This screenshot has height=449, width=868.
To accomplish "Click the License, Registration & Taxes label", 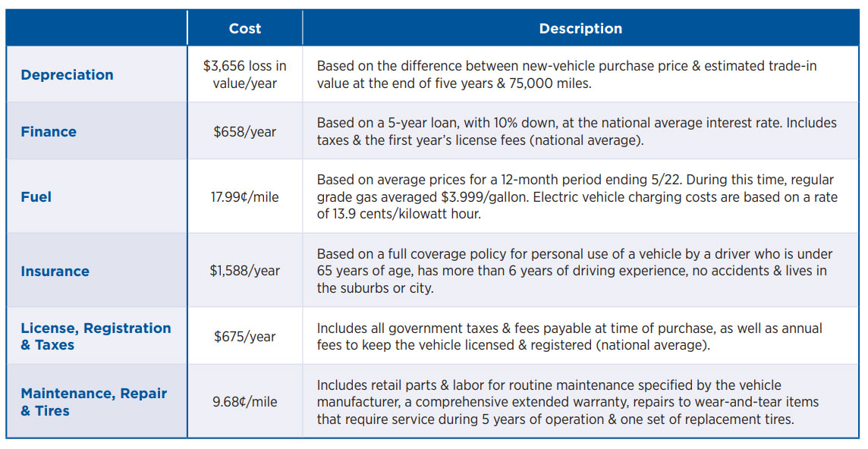I will click(96, 337).
